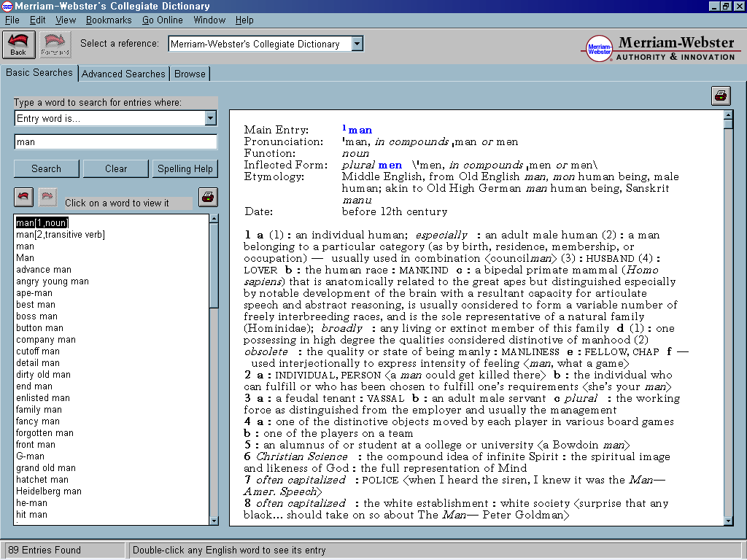The image size is (747, 560).
Task: Click the Forward arrow toolbar button
Action: click(x=55, y=44)
